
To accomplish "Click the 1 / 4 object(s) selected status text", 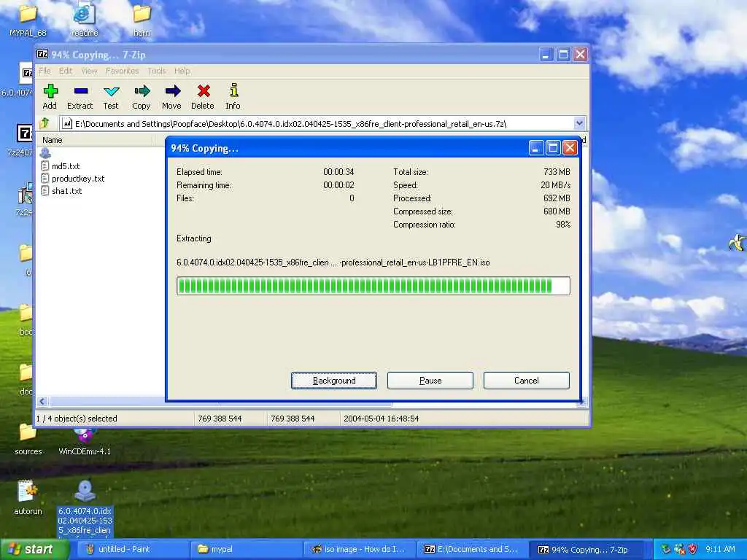I will click(77, 419).
